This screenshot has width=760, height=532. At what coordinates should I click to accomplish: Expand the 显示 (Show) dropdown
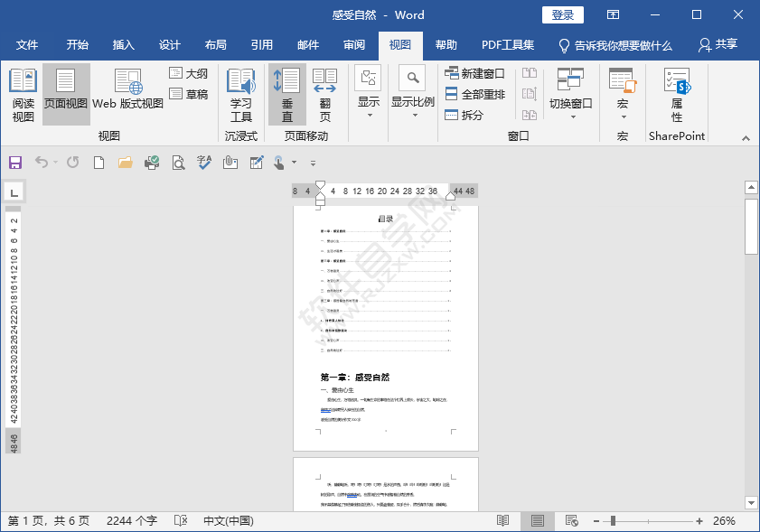(x=369, y=92)
